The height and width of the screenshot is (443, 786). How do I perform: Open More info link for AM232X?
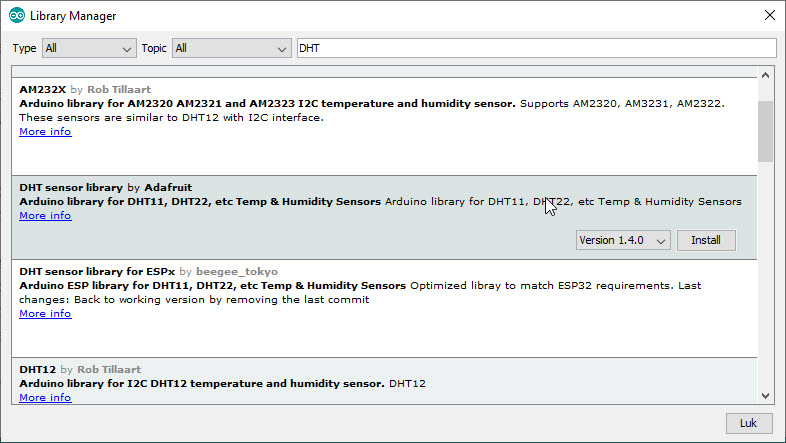(45, 131)
